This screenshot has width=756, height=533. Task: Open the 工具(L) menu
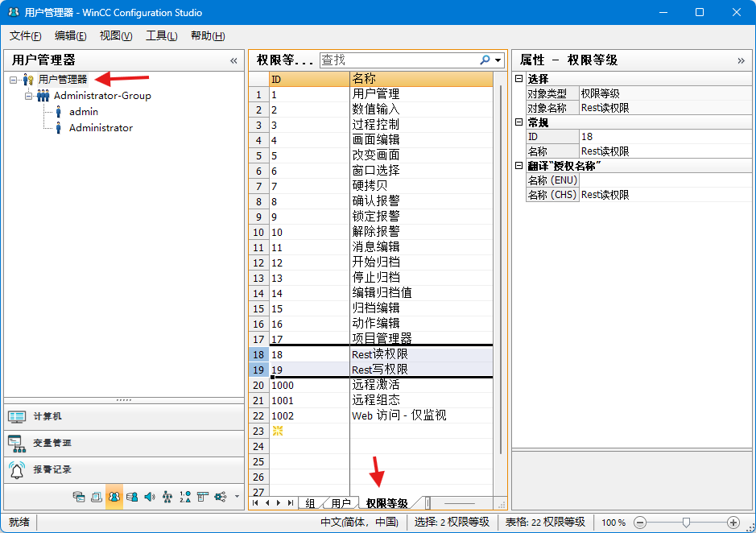pyautogui.click(x=162, y=35)
